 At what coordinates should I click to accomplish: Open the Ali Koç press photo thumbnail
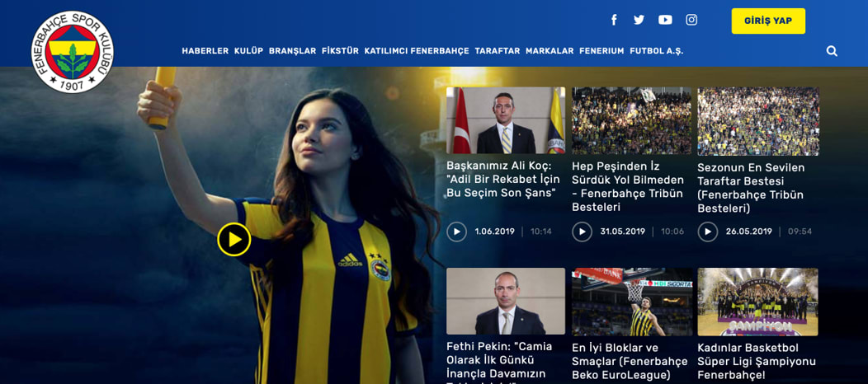506,120
